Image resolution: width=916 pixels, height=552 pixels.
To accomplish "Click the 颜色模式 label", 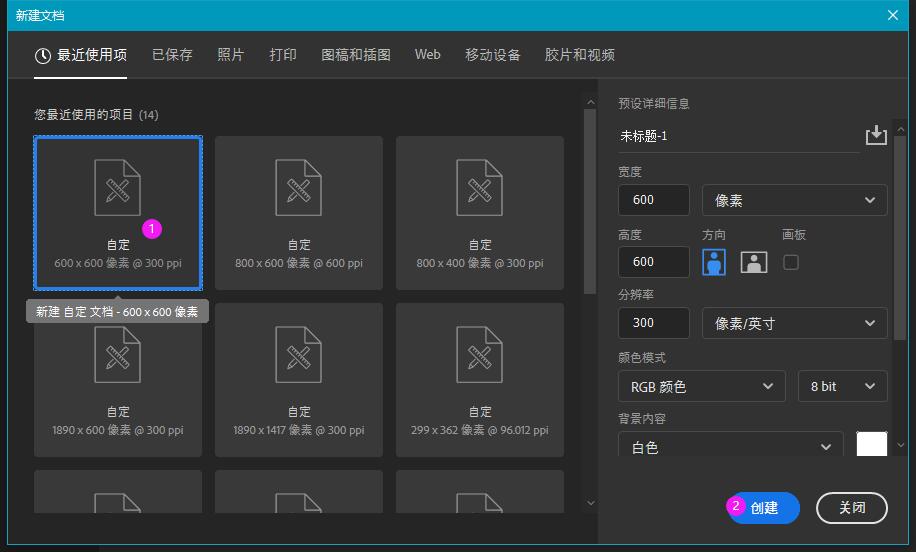I will (x=642, y=357).
